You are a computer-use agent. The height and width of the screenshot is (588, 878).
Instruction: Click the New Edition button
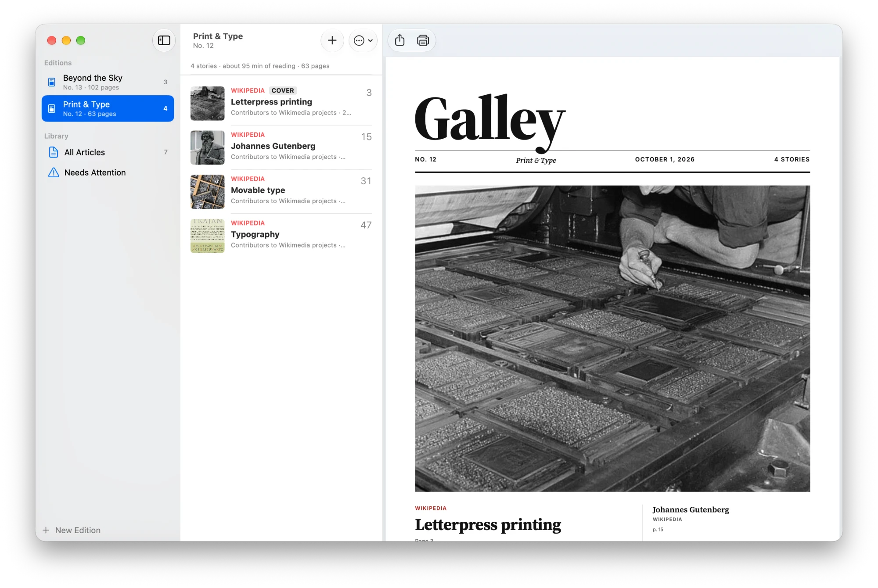(72, 530)
